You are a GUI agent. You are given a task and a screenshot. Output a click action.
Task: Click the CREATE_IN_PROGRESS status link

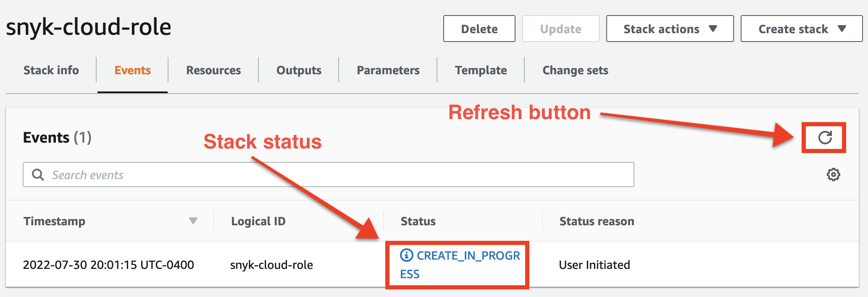(x=468, y=256)
